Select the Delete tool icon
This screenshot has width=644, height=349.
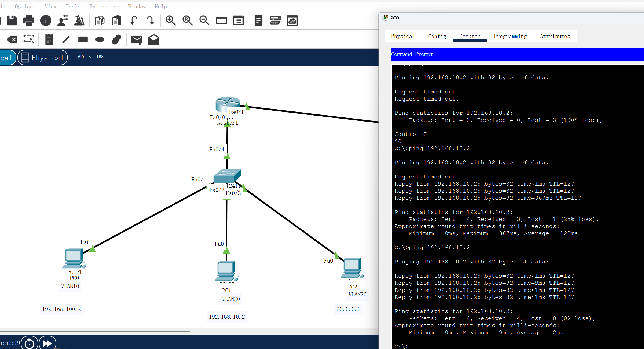tap(12, 40)
